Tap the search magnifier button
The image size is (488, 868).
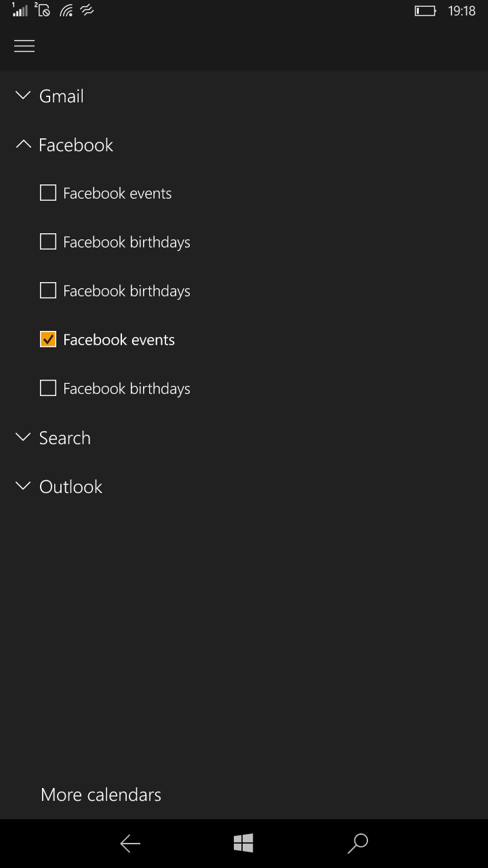tap(357, 844)
